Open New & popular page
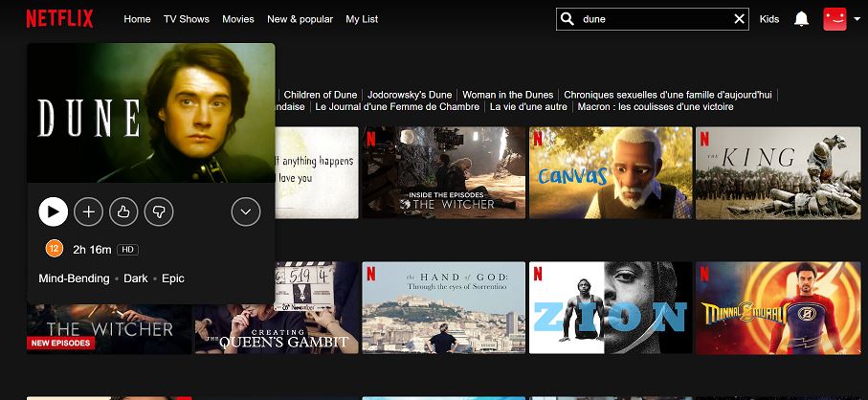 [x=300, y=19]
